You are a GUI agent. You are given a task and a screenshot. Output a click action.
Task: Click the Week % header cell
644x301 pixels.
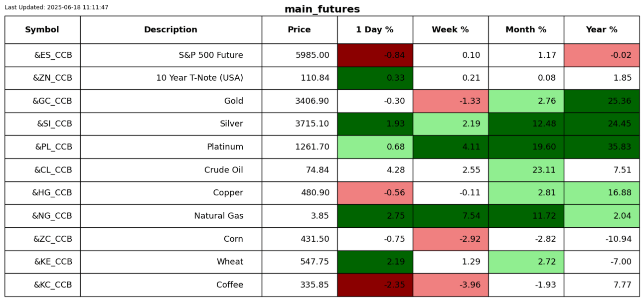click(450, 30)
